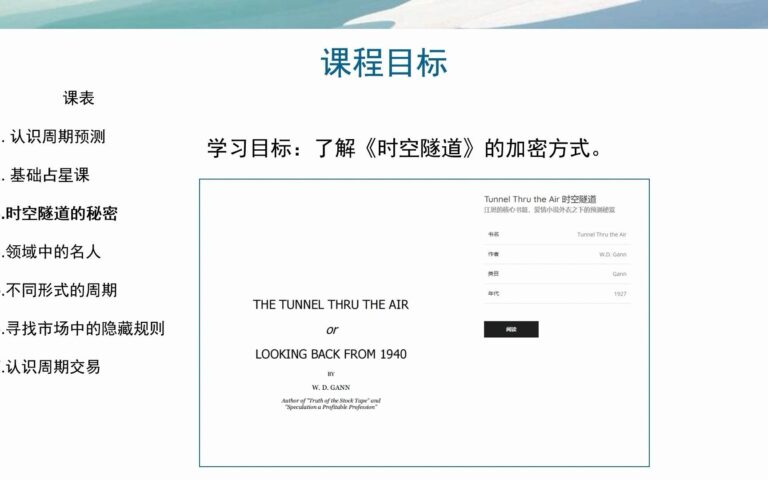
Task: Select 认识周期交易 in the course list
Action: (x=51, y=366)
